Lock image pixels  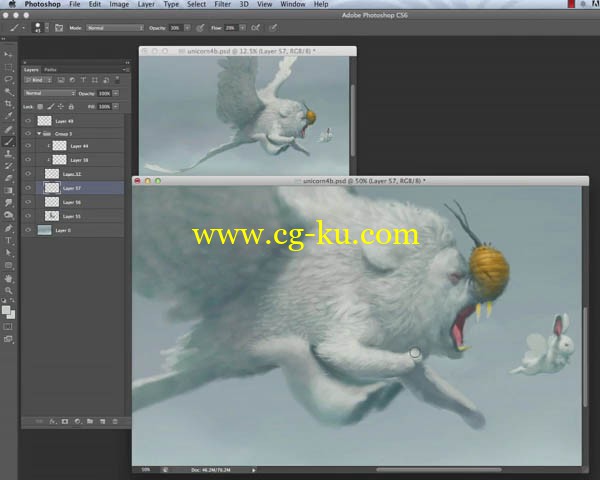[51, 107]
